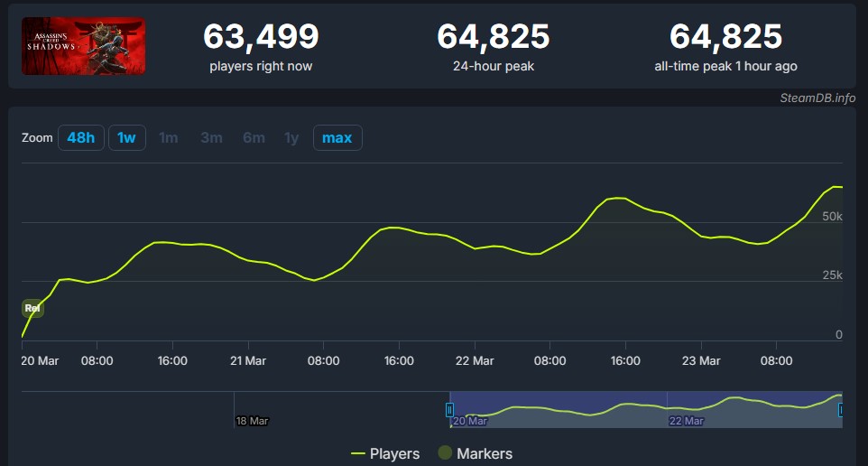Click the disabled 1m zoom option
868x466 pixels.
pos(169,137)
